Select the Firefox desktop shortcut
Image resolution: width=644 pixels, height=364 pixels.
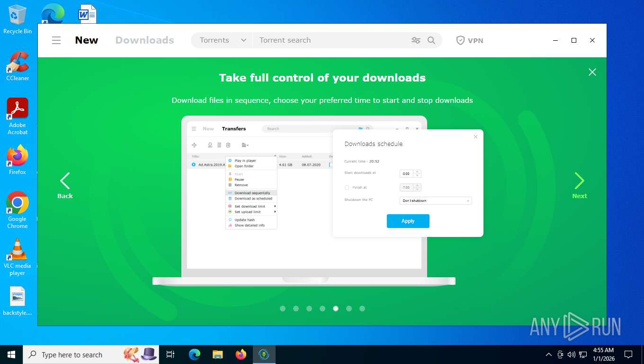[x=18, y=160]
